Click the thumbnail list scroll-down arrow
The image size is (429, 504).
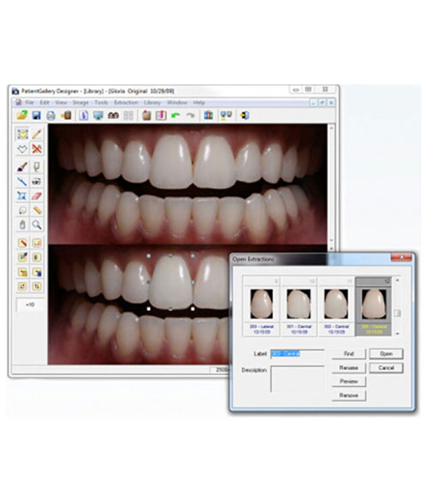click(x=397, y=333)
